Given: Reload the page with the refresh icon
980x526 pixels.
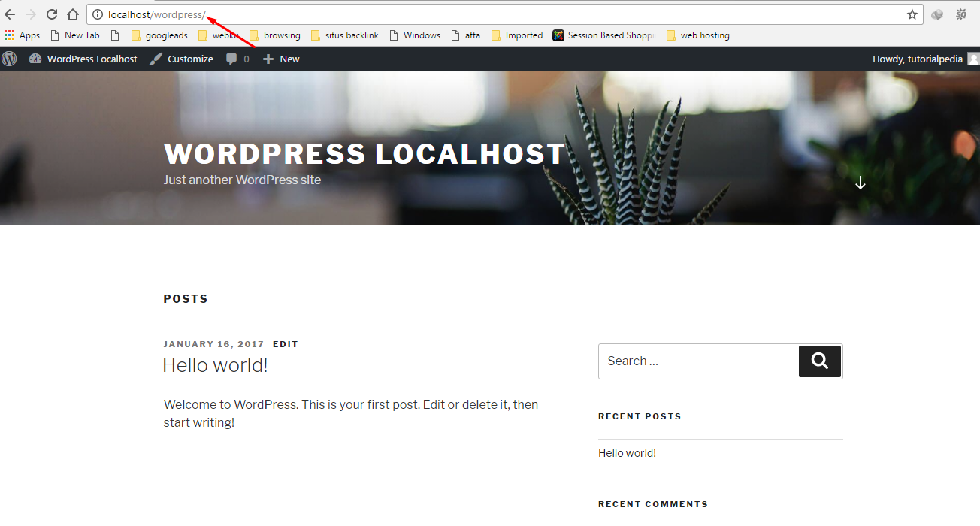Looking at the screenshot, I should 52,14.
